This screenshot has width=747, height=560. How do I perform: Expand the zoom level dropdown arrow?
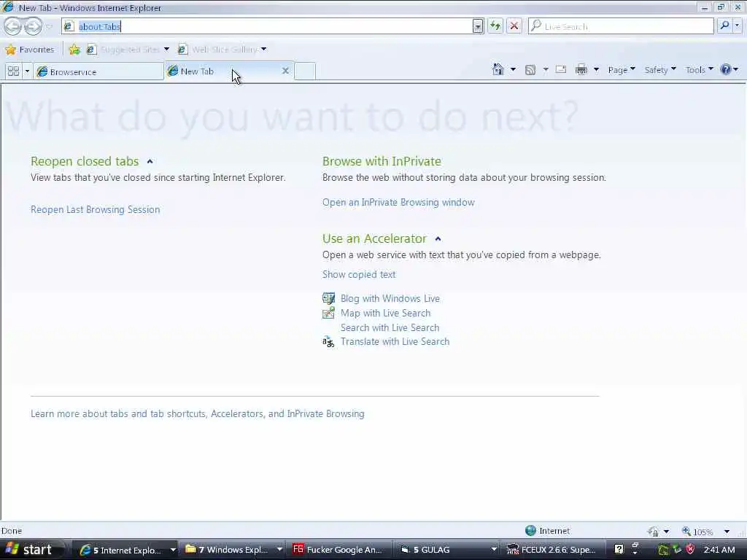pyautogui.click(x=727, y=532)
